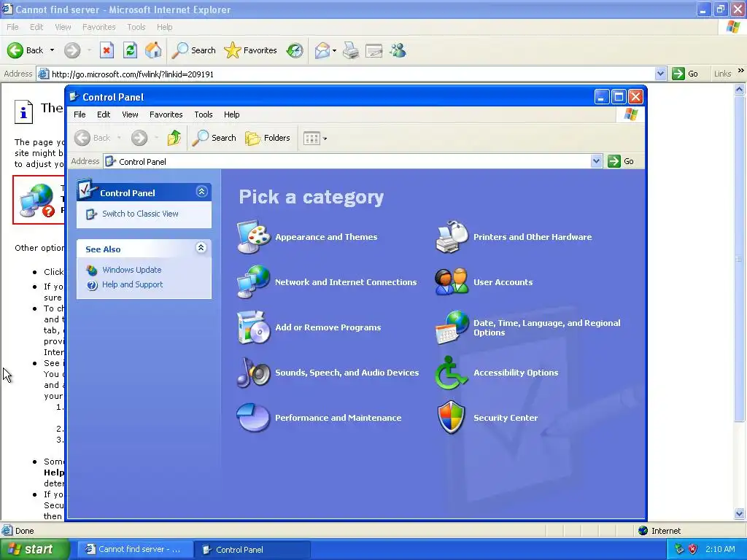Image resolution: width=747 pixels, height=560 pixels.
Task: Switch to Cannot find server taskbar button
Action: click(135, 550)
